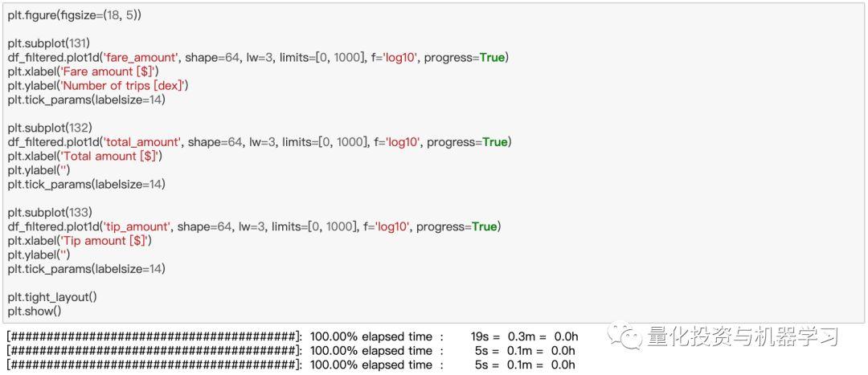Click the 'fare_amount' string in the code

click(x=144, y=58)
